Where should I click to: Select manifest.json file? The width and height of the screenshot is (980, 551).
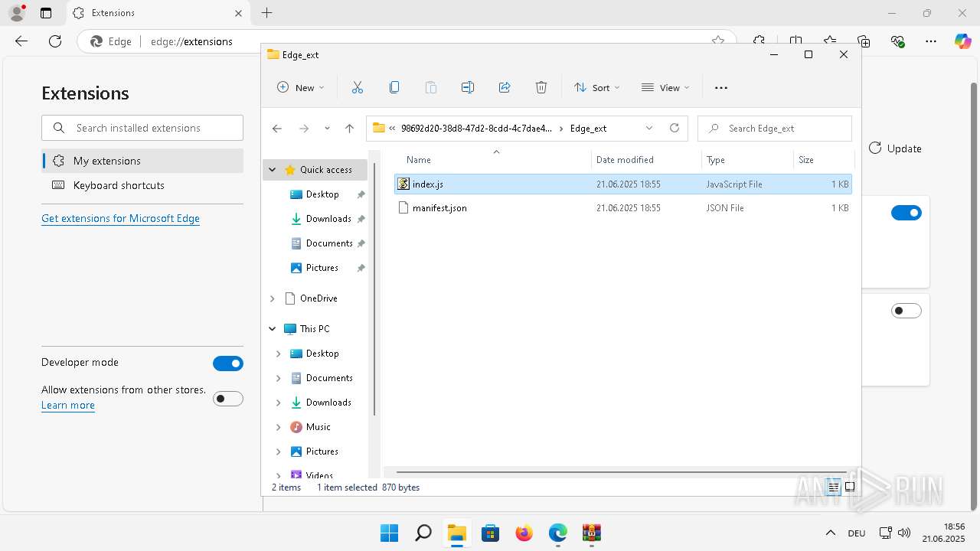(623, 208)
